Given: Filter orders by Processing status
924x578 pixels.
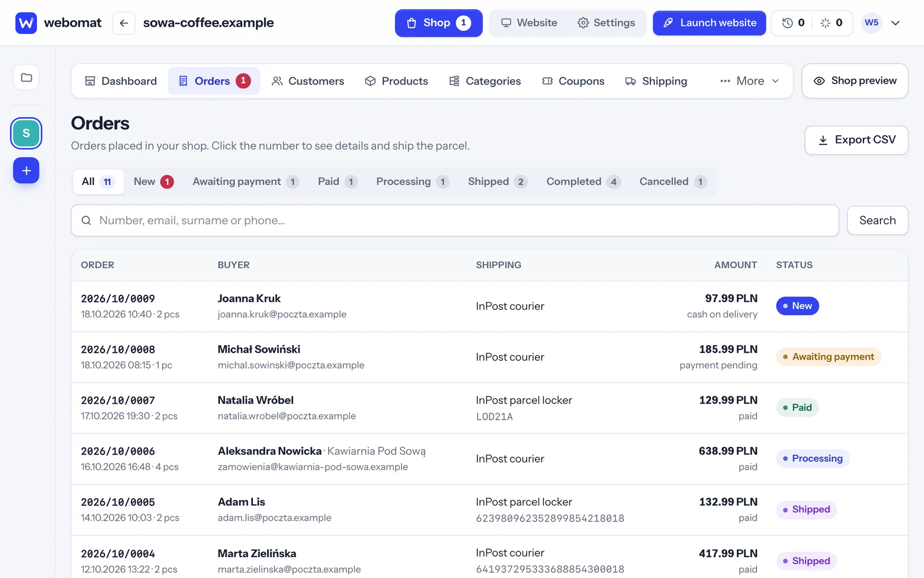Looking at the screenshot, I should (412, 182).
